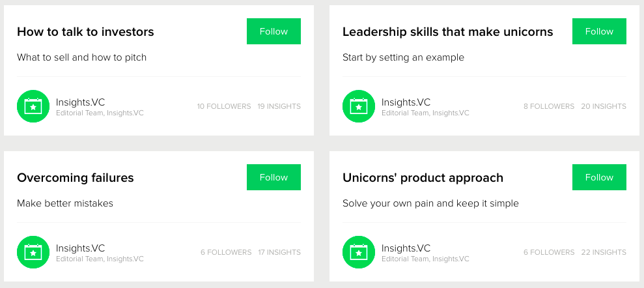
Task: Click Insights.VC avatar icon in Overcoming failures card
Action: click(x=33, y=252)
